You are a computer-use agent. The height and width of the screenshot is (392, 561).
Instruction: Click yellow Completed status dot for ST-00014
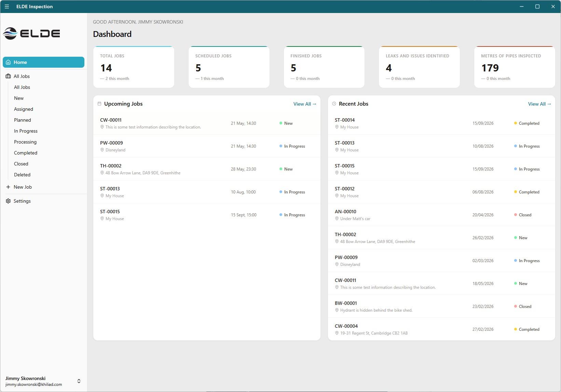pos(516,123)
